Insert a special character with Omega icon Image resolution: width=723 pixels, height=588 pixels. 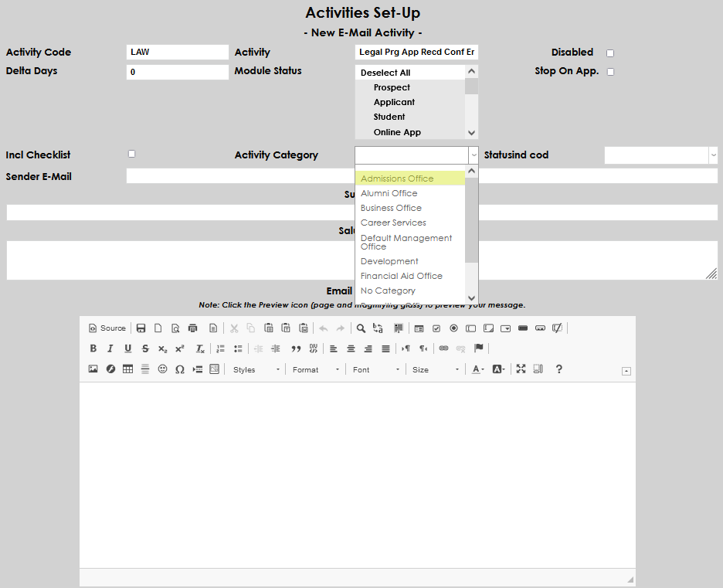click(x=178, y=369)
